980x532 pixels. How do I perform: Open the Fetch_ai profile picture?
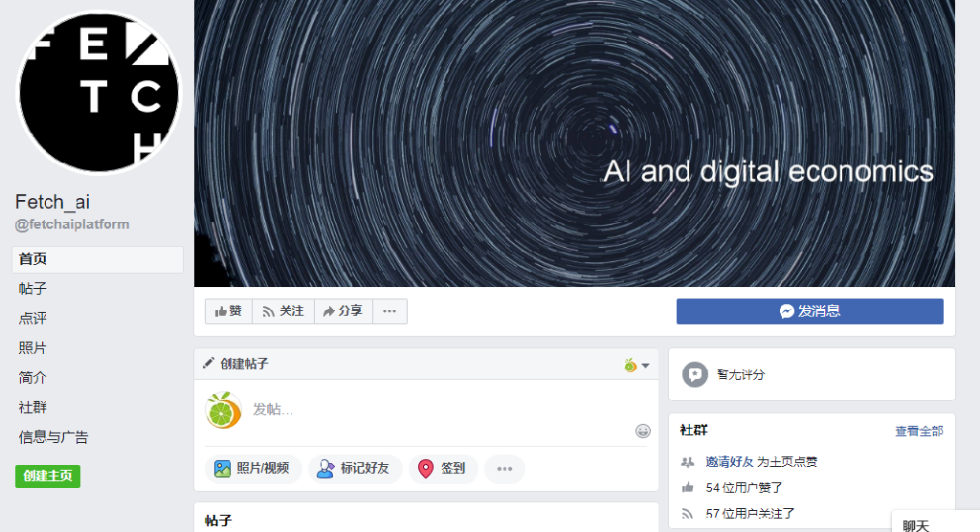coord(99,93)
